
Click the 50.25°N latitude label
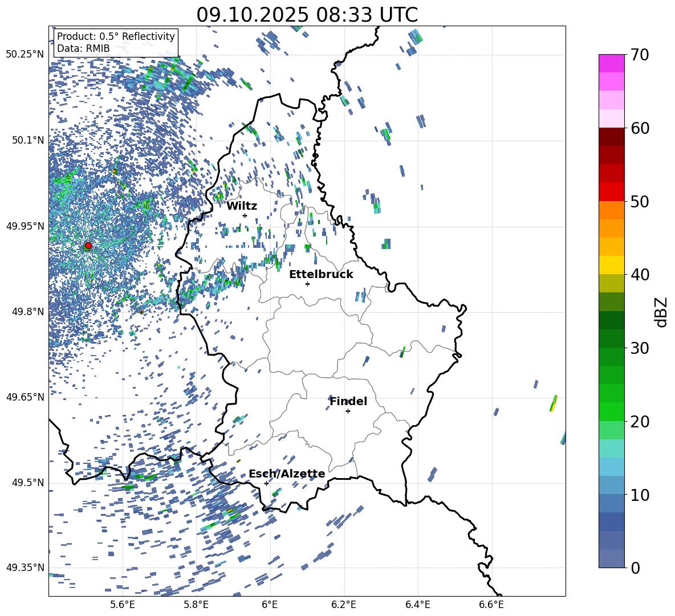tap(25, 55)
